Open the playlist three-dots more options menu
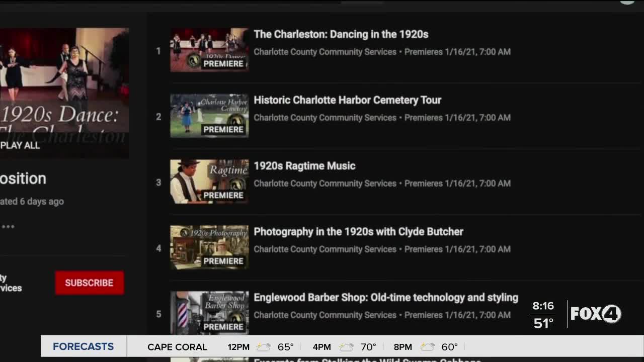The height and width of the screenshot is (362, 644). (x=8, y=226)
